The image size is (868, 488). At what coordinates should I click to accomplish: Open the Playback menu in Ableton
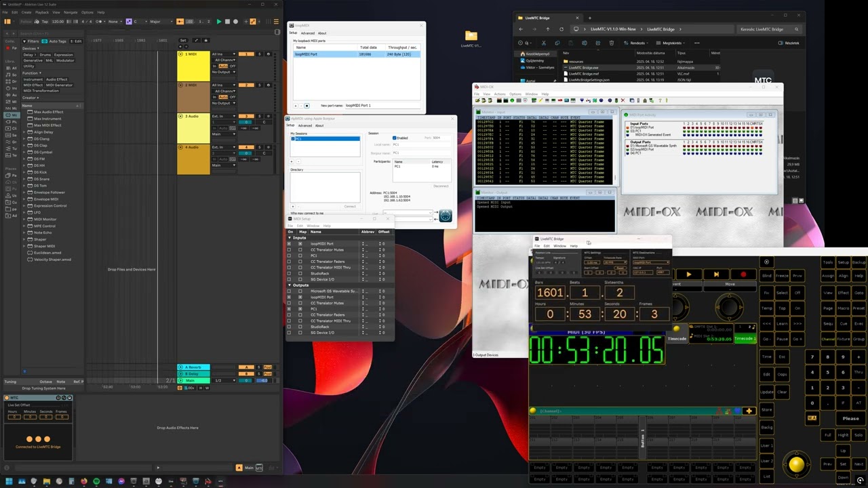click(42, 12)
